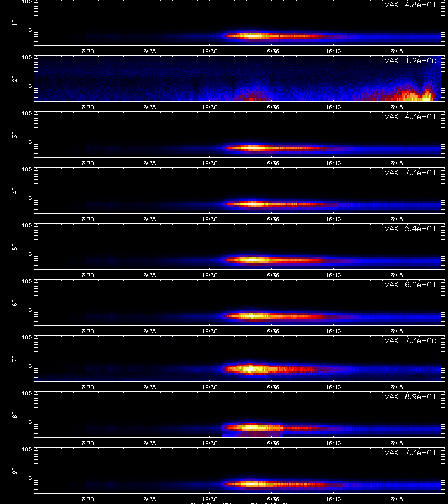This screenshot has width=448, height=504.
Task: Click the 16:20 tick label under panel 7F
Action: pyautogui.click(x=86, y=388)
